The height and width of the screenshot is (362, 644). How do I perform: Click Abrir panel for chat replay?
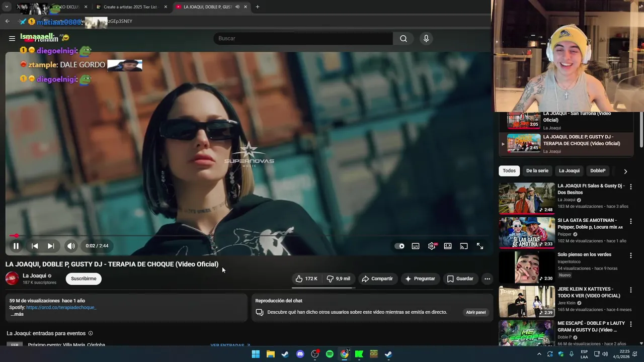click(476, 312)
